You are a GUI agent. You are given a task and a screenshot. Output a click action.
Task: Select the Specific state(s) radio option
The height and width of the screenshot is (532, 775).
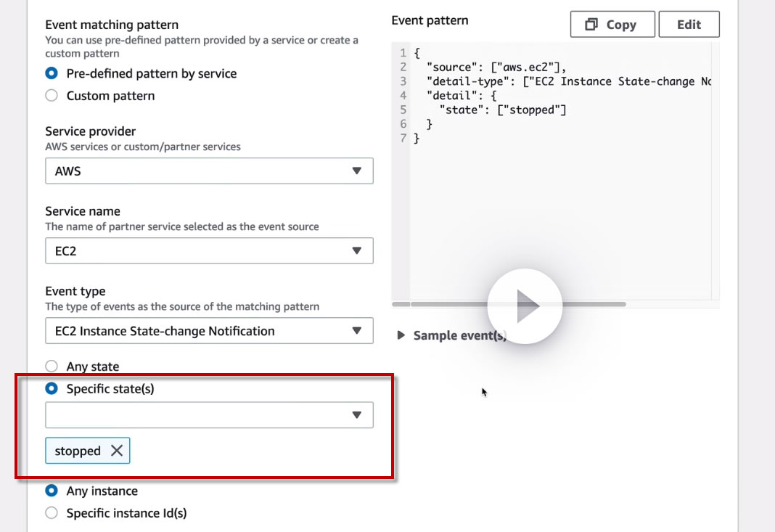click(52, 388)
